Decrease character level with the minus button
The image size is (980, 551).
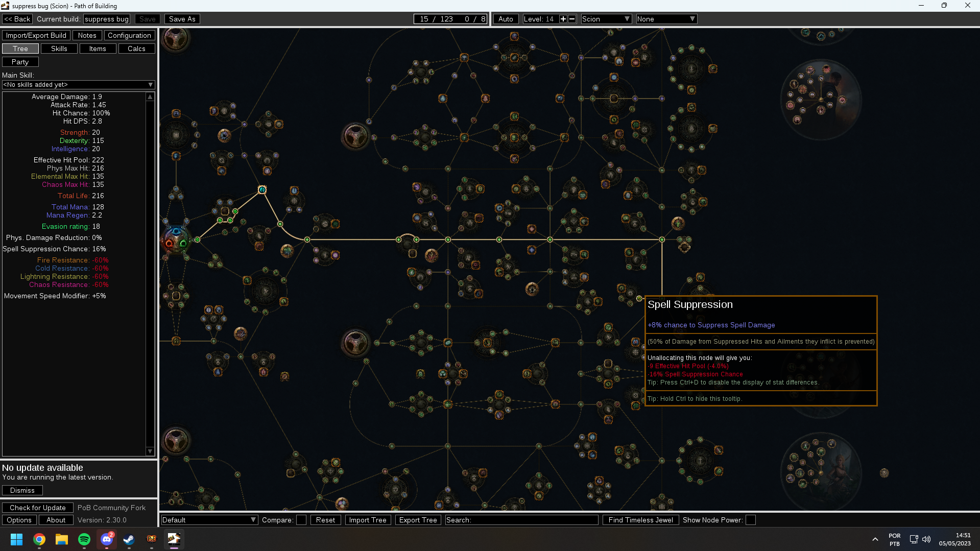(572, 19)
